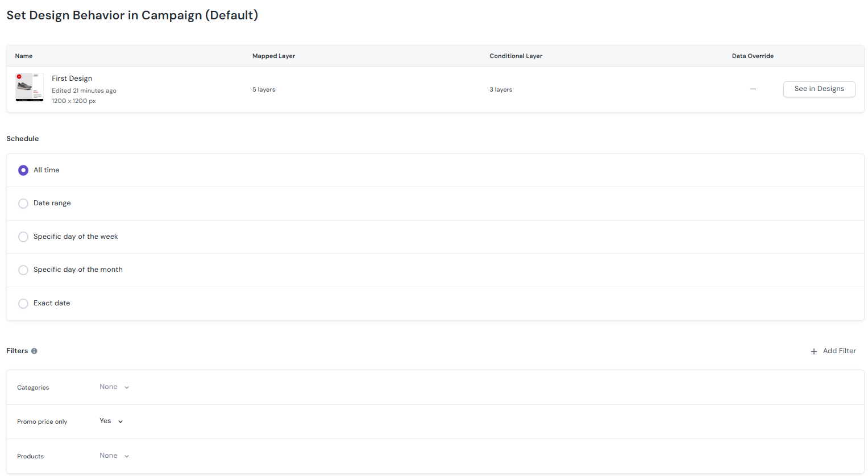
Task: Open the First Design shoe thumbnail
Action: tap(30, 87)
